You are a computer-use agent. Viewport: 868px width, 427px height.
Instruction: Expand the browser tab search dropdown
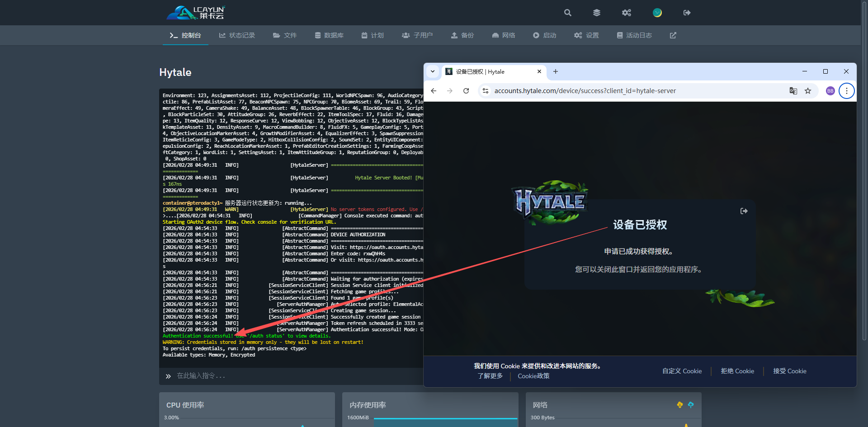(433, 71)
